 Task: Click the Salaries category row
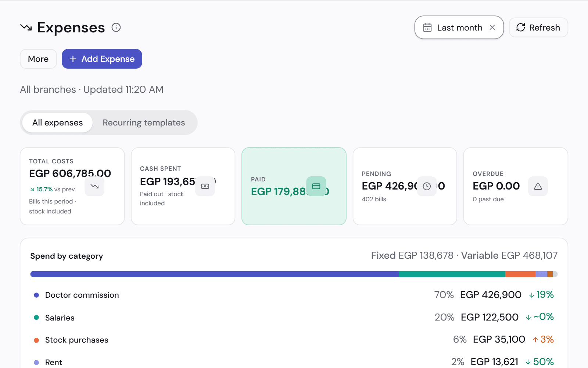tap(294, 317)
